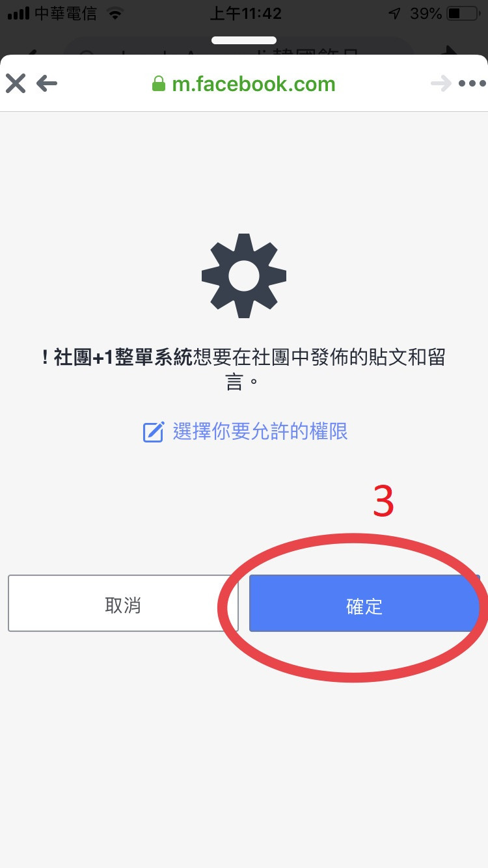
Task: Tap the large gear app icon
Action: tap(244, 276)
